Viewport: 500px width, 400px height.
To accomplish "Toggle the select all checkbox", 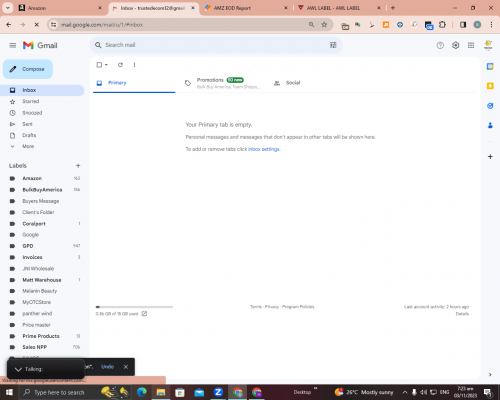I will pyautogui.click(x=99, y=65).
